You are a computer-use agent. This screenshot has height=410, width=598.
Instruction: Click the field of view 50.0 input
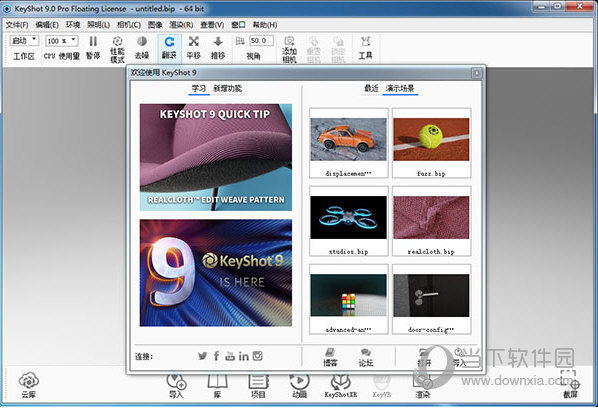point(261,40)
